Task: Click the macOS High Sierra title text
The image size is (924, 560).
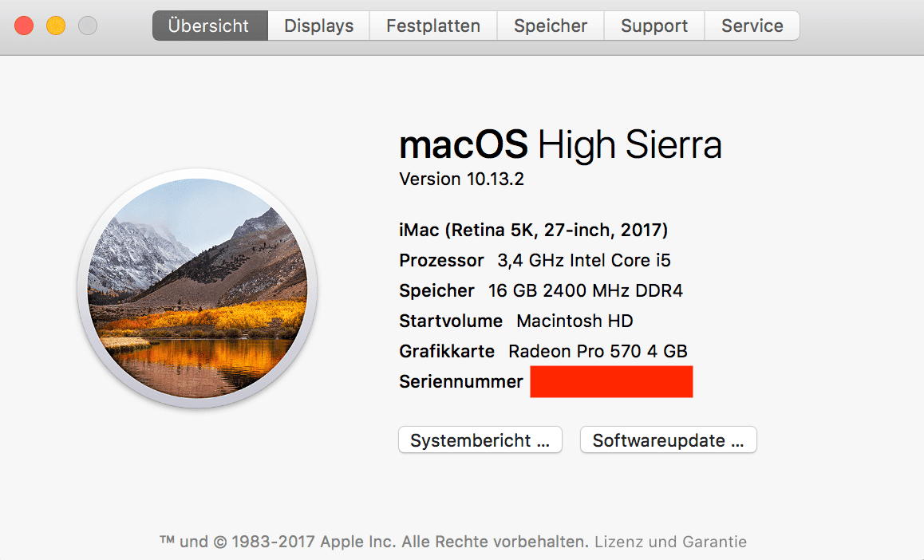Action: 560,144
